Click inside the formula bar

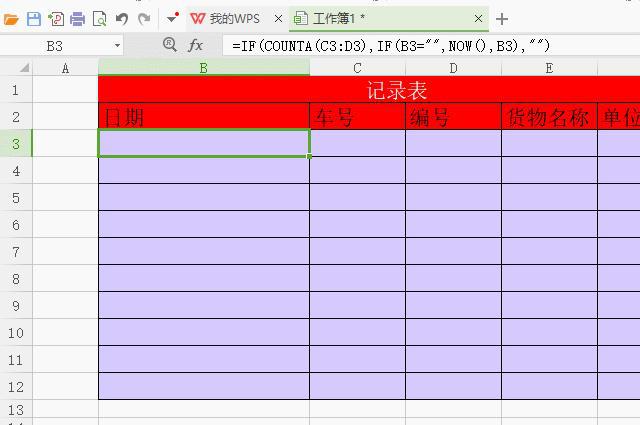coord(431,46)
